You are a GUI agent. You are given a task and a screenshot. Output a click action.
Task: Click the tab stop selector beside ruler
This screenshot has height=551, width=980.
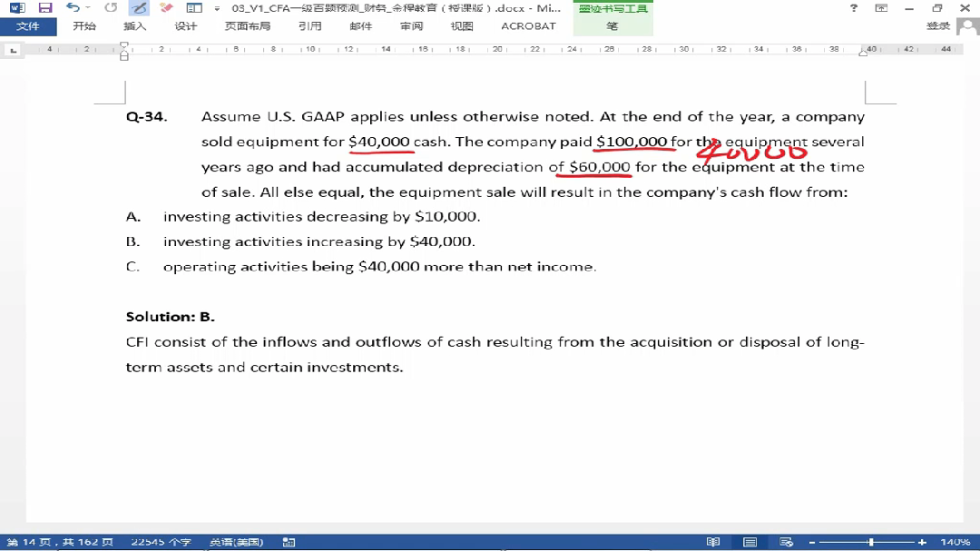click(x=14, y=50)
